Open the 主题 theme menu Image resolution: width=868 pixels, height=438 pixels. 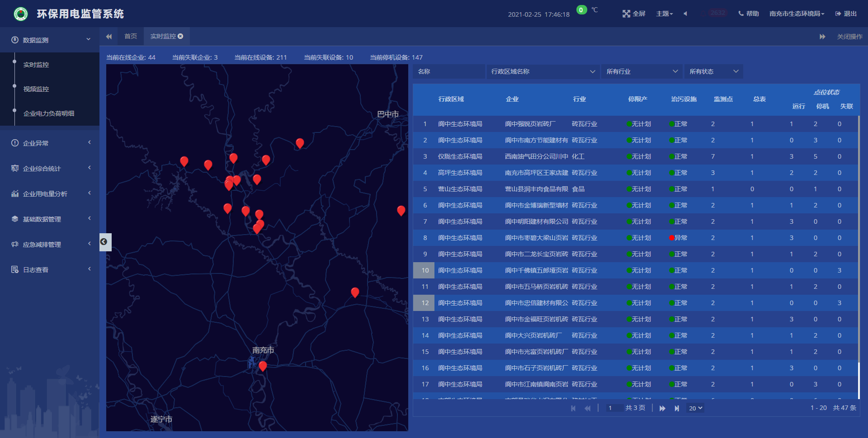tap(664, 14)
